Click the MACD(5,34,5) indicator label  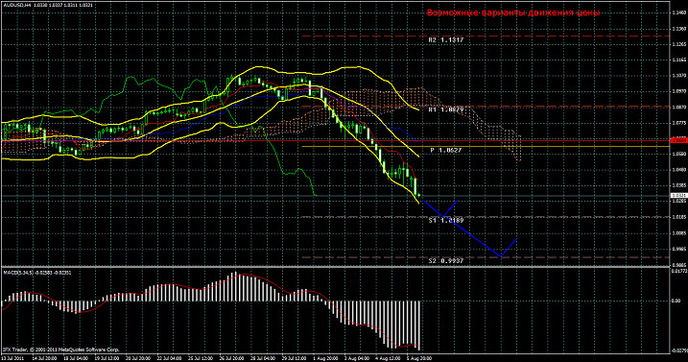point(16,272)
